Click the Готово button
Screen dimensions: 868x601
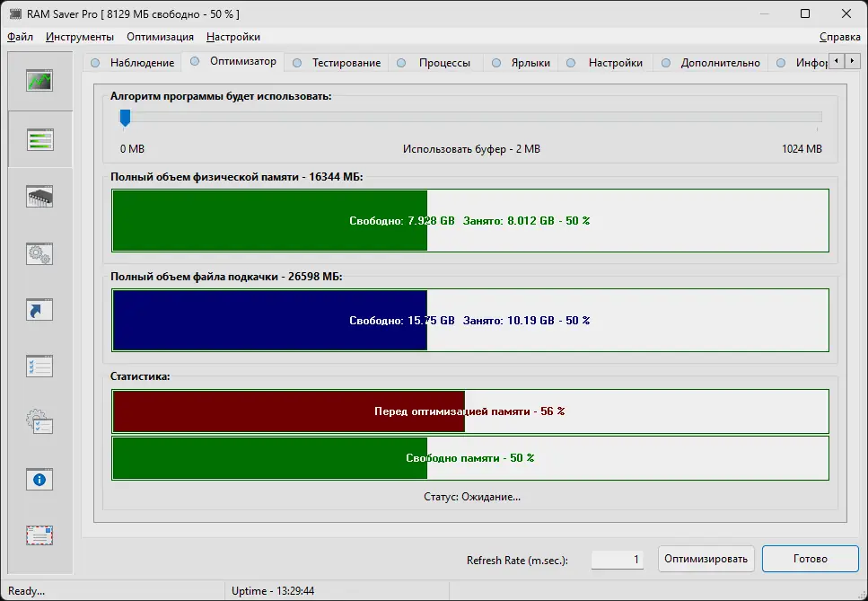click(809, 559)
